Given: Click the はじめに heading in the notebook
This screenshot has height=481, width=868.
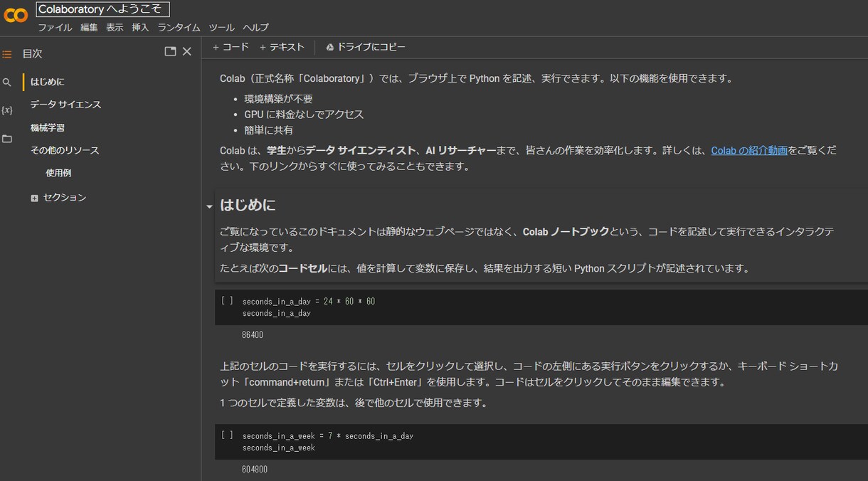Looking at the screenshot, I should (248, 205).
